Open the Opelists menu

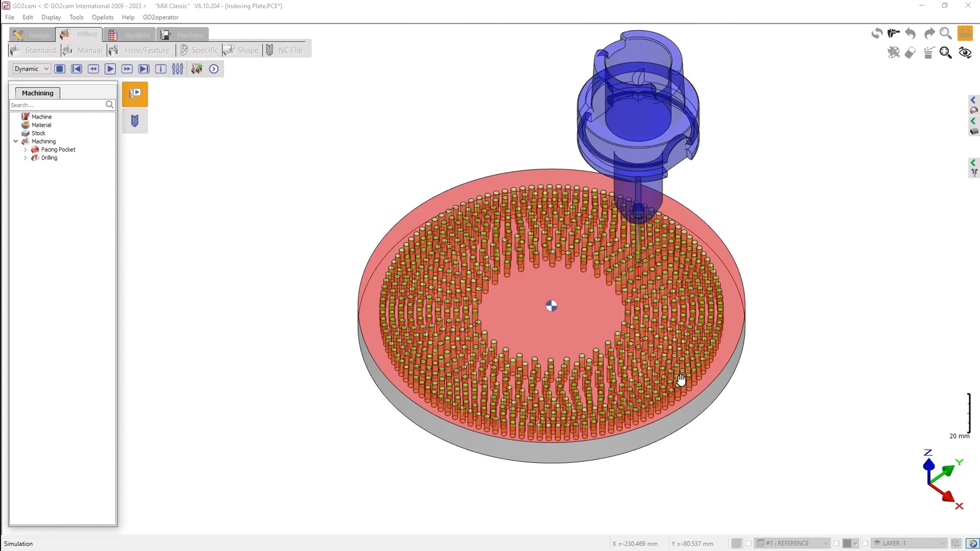pos(102,17)
